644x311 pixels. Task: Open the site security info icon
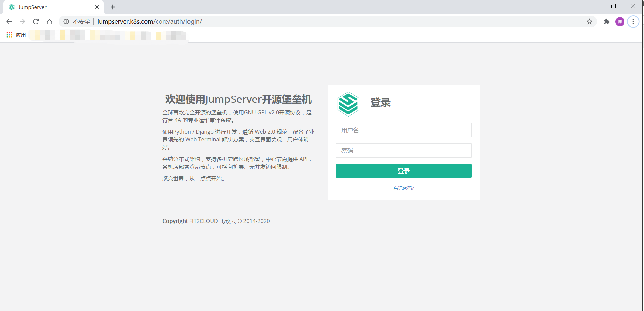[66, 22]
